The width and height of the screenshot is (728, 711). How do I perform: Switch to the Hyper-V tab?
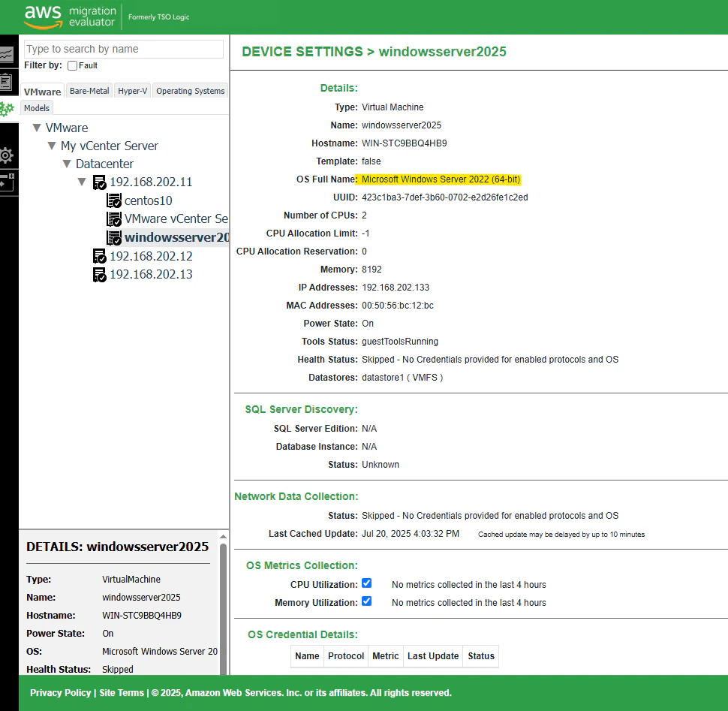132,91
